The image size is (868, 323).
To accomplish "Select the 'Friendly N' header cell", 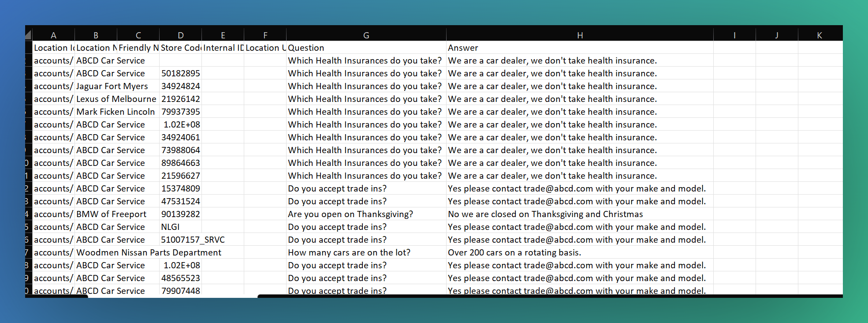I will 138,48.
